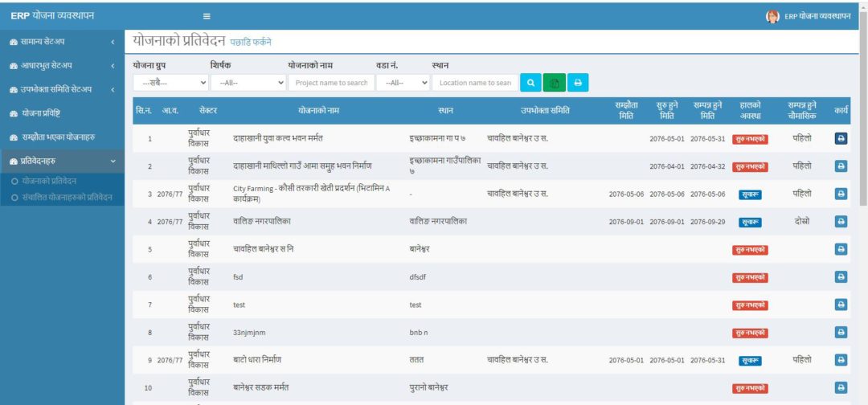Viewport: 868px width, 405px height.
Task: Click सुरु नभएको badge in fsd row
Action: [x=750, y=278]
